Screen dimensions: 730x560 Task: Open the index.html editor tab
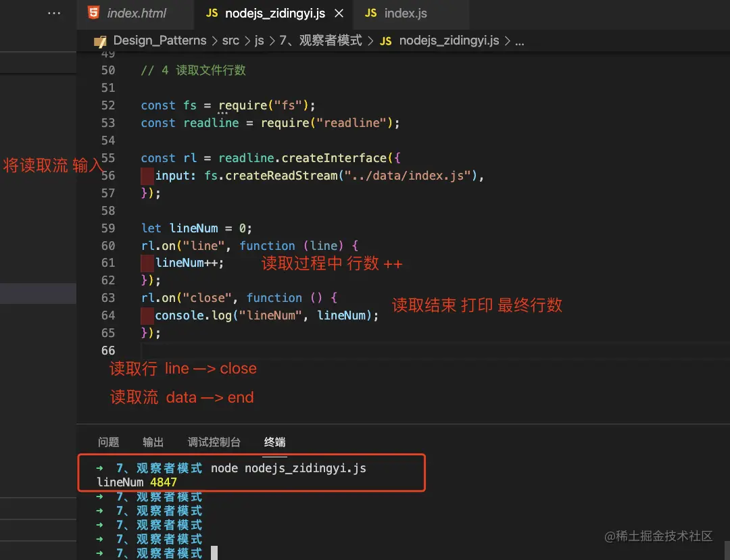pos(135,14)
